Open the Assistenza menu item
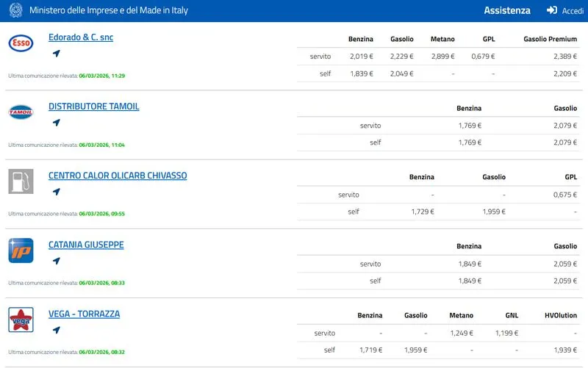 506,11
